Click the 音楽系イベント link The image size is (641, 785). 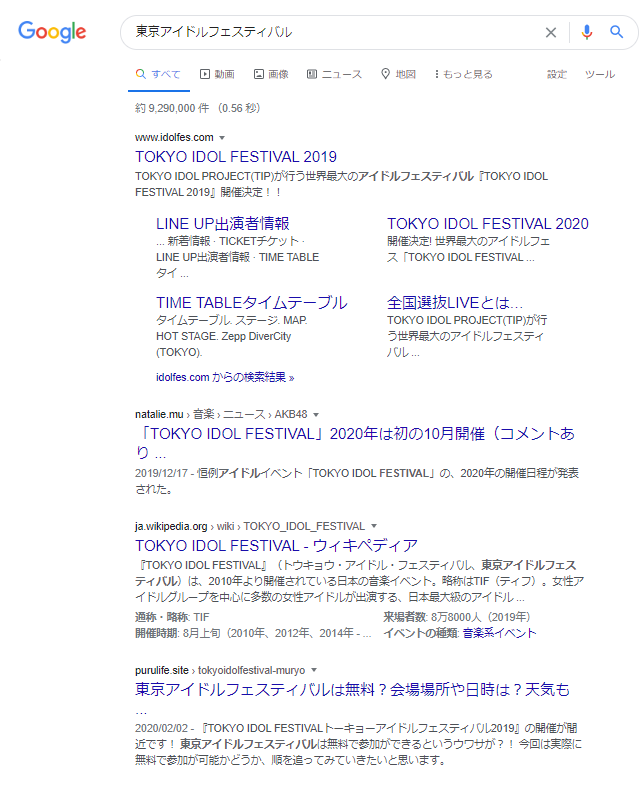coord(499,633)
